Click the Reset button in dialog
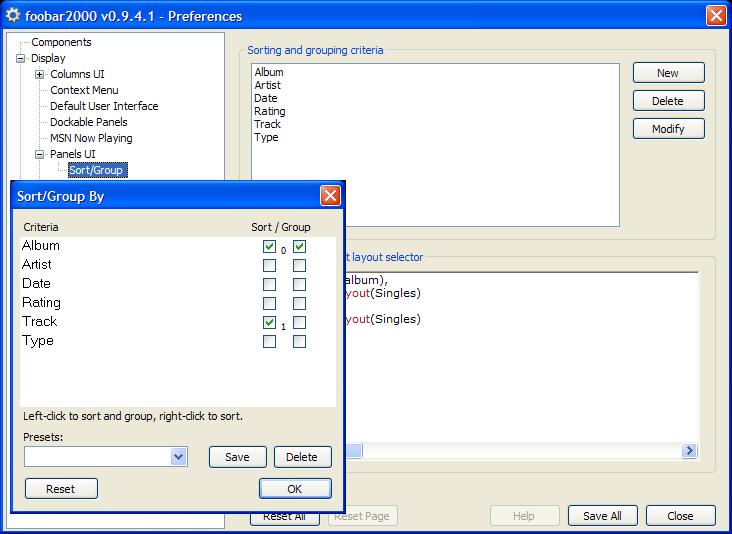Screen dimensions: 732x534 [61, 489]
